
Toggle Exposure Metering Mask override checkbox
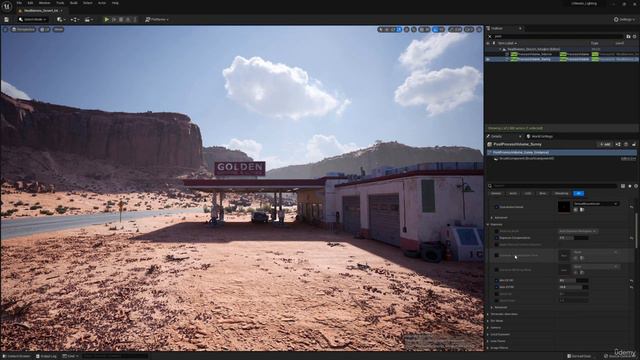497,270
